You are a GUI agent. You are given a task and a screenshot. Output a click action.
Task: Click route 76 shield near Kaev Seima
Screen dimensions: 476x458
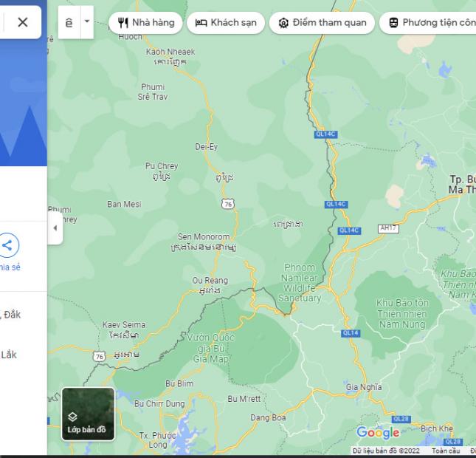point(100,356)
